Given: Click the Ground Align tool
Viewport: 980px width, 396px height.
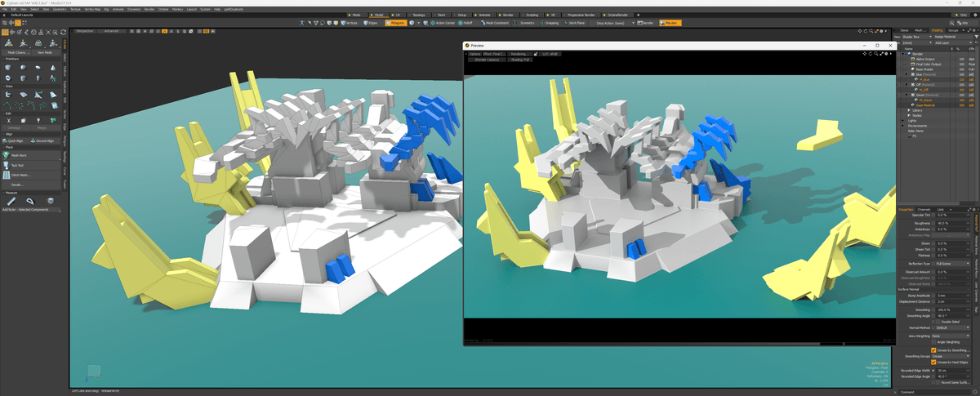Looking at the screenshot, I should (45, 141).
